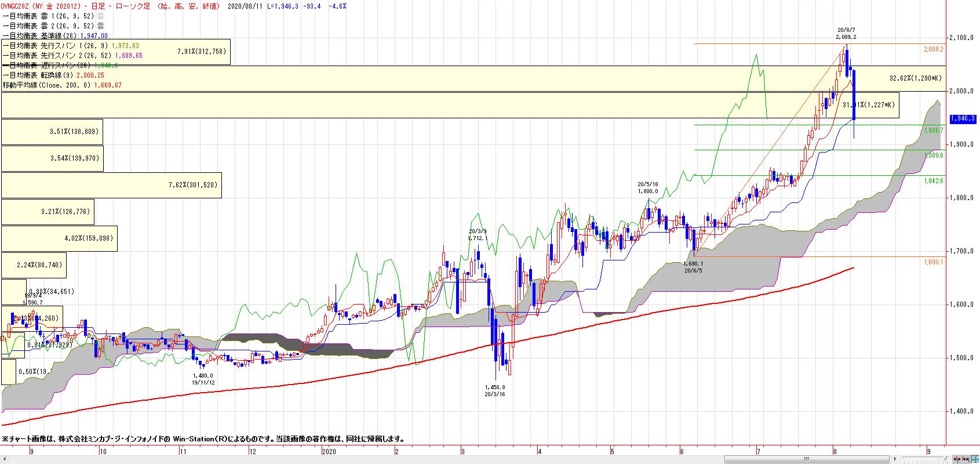The height and width of the screenshot is (464, 980).
Task: Click the 1,690.1 orange level label on right
Action: pos(934,262)
